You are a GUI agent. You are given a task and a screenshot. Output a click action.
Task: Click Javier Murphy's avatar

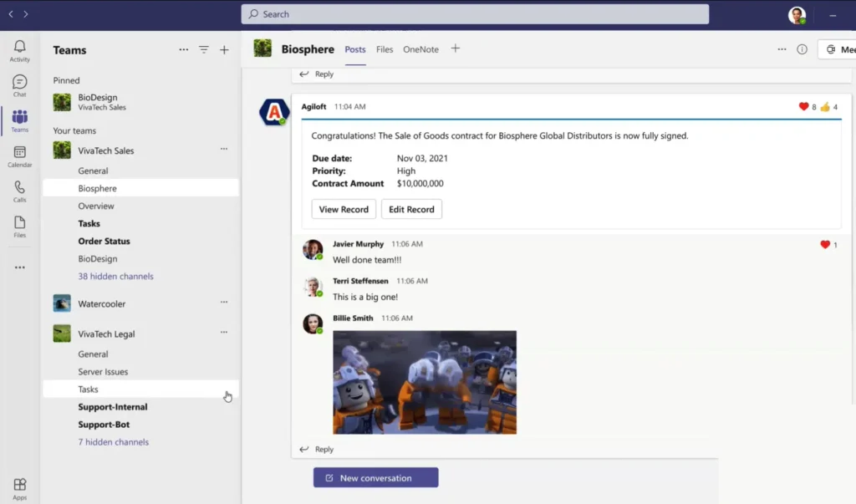pos(313,249)
